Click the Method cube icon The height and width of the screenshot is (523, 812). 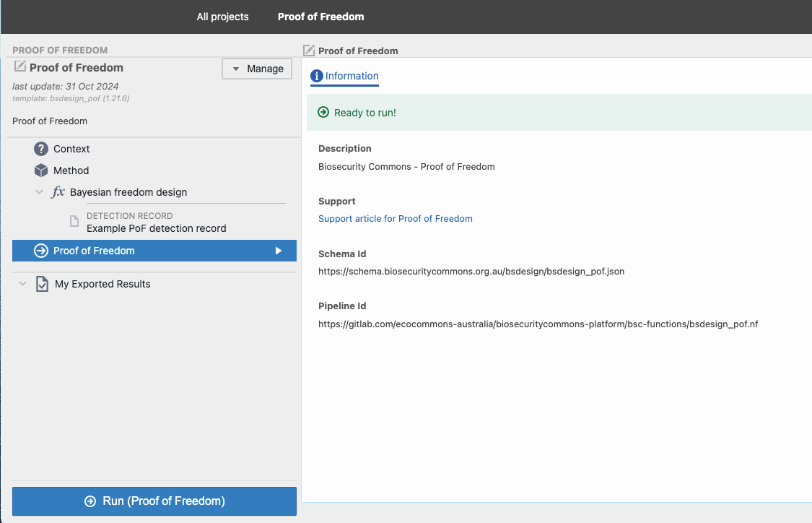click(x=41, y=170)
